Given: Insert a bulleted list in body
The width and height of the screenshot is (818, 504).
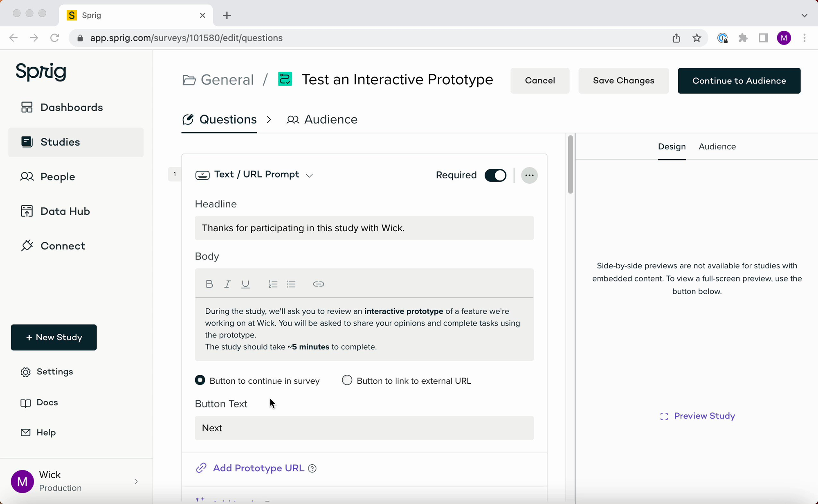Looking at the screenshot, I should [x=291, y=284].
